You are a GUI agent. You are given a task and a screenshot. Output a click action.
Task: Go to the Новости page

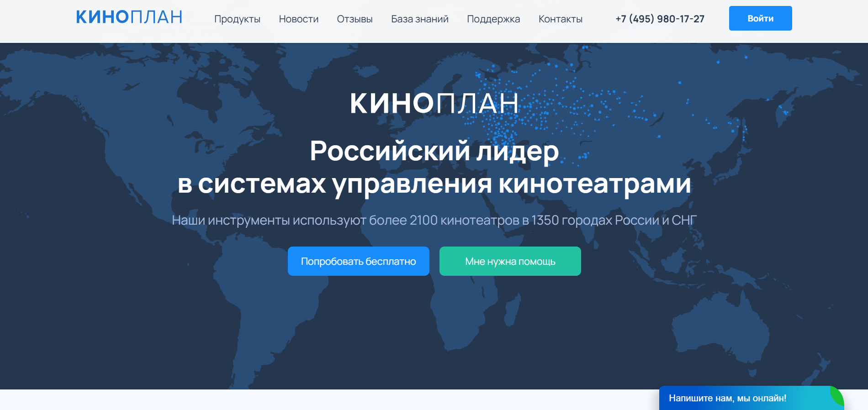(x=299, y=19)
